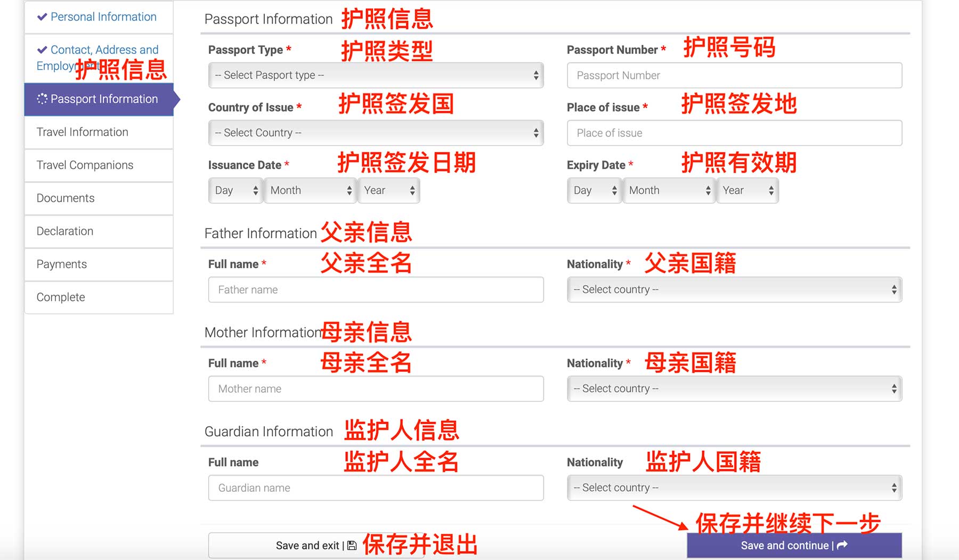Focus the Place of issue text field

point(734,133)
